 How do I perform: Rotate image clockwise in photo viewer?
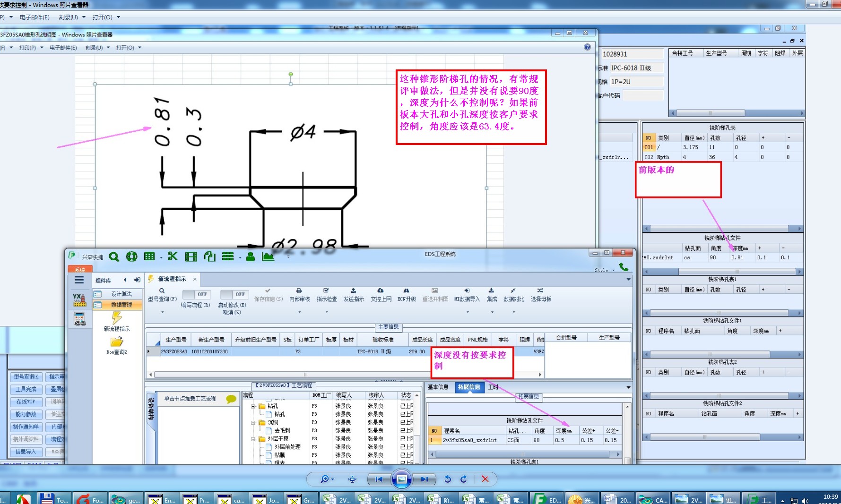click(464, 479)
